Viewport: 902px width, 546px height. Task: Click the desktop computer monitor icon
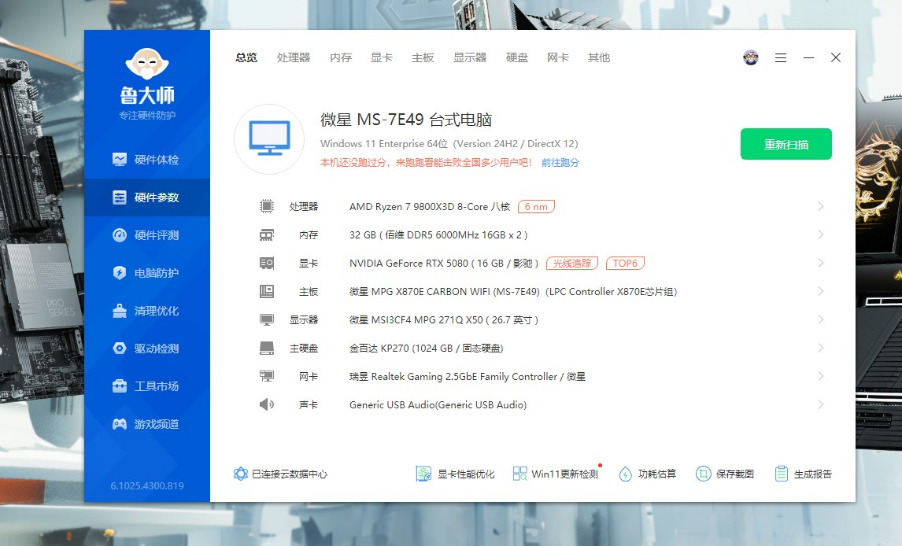click(x=269, y=139)
